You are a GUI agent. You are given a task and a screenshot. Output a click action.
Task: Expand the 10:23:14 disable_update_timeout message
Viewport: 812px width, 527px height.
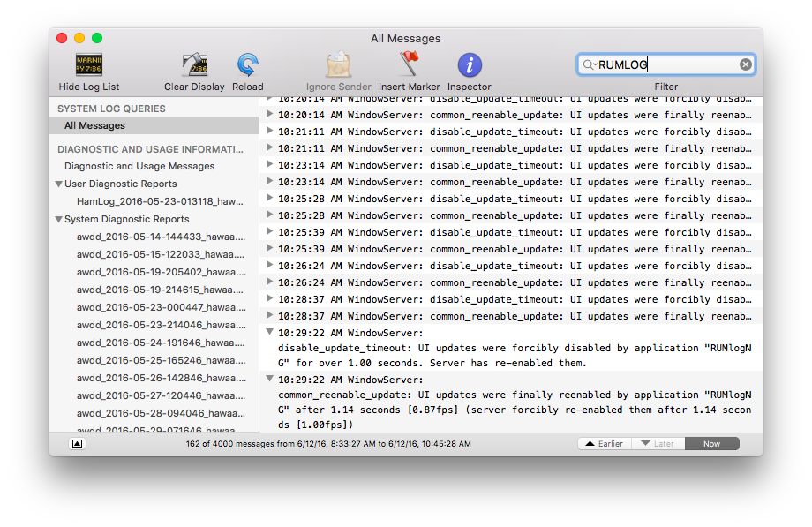(x=269, y=163)
